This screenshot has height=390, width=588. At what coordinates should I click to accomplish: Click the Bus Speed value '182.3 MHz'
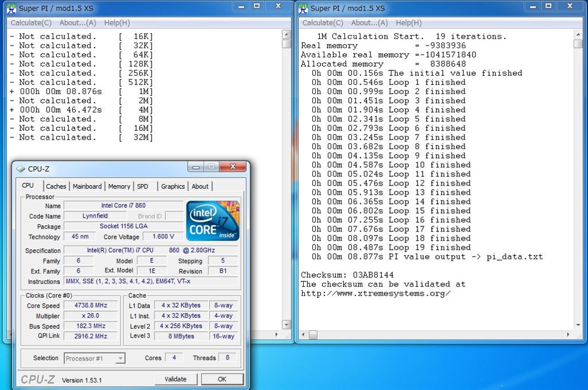point(91,326)
